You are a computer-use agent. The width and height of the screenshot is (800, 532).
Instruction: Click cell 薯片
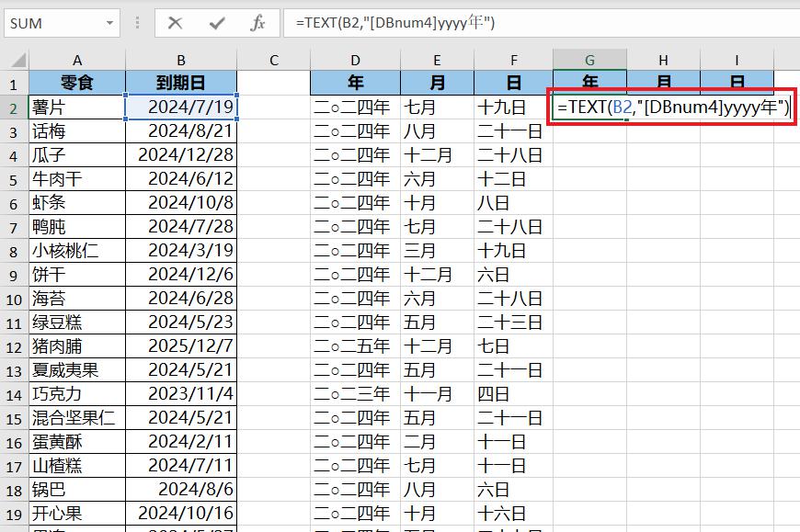point(77,107)
